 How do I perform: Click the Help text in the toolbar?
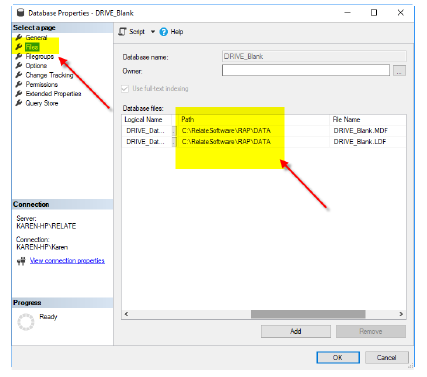click(177, 32)
